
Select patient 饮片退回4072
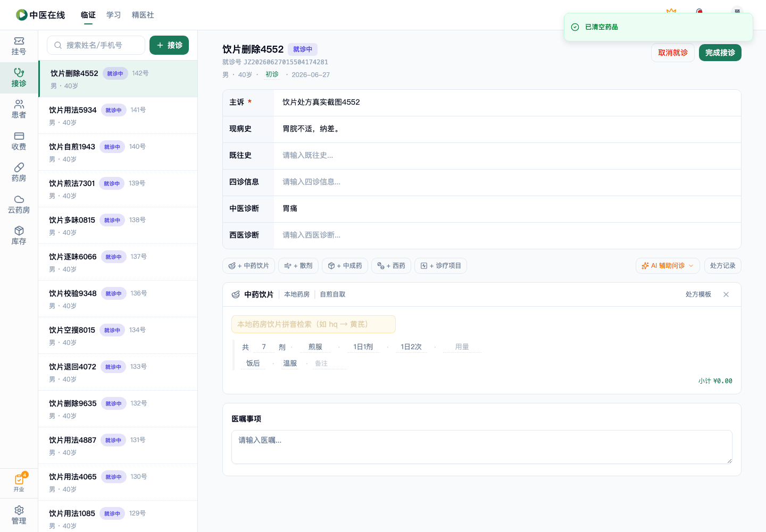coord(118,372)
